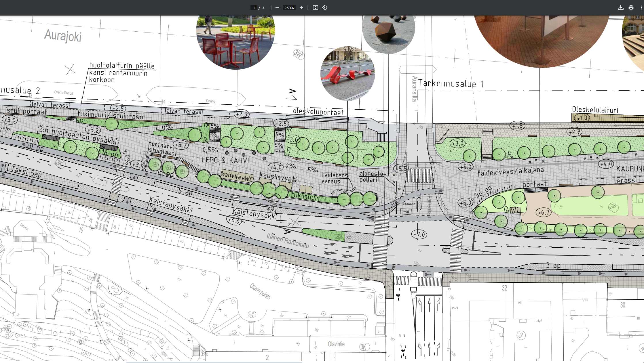644x363 pixels.
Task: Click the horizontal scrollbar at bottom
Action: click(214, 362)
